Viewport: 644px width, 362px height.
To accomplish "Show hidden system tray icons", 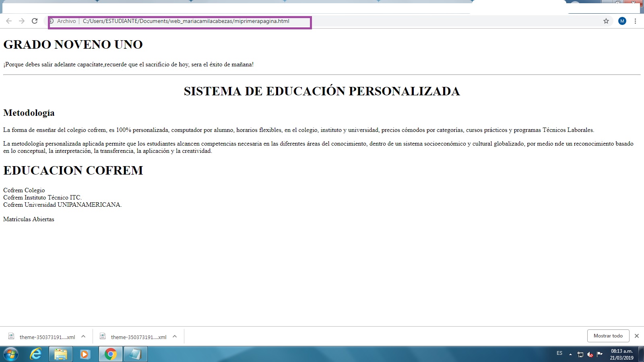I will 570,354.
